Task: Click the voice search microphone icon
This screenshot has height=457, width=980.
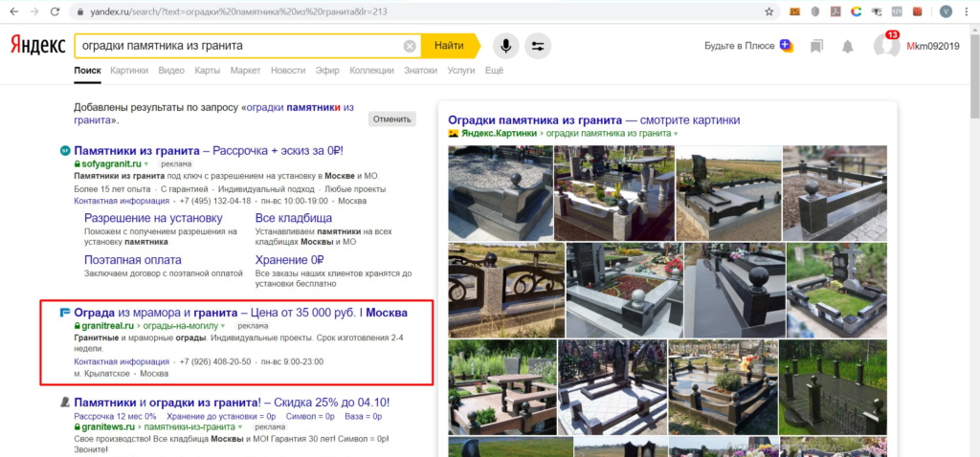Action: (x=505, y=46)
